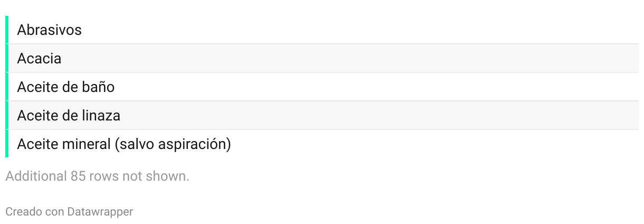644x224 pixels.
Task: Click green bar next to Aceite de baño
Action: click(x=7, y=87)
